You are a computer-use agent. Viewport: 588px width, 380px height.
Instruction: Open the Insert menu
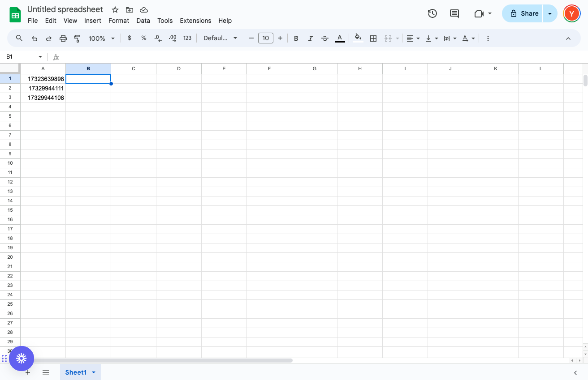93,21
